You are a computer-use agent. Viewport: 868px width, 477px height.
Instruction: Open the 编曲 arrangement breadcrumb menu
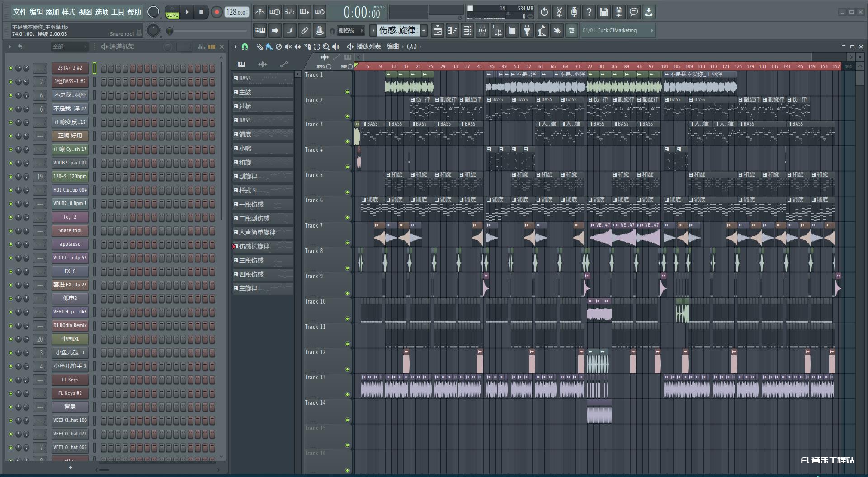pos(393,47)
